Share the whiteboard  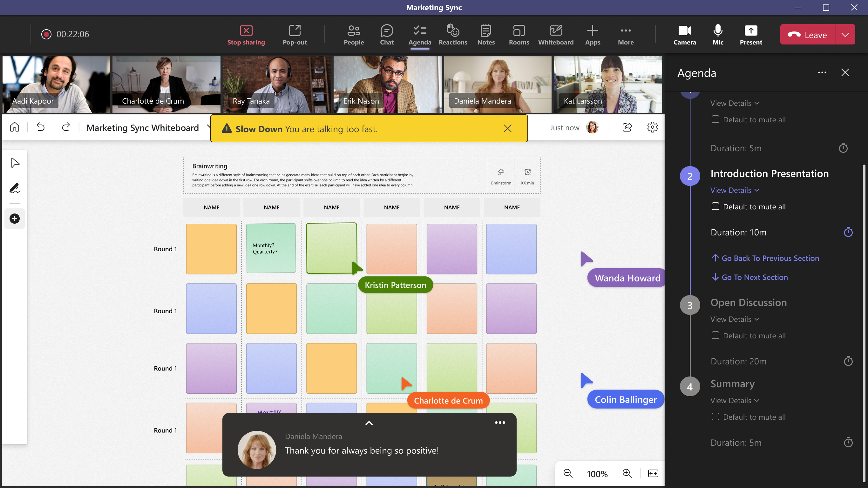click(x=627, y=127)
